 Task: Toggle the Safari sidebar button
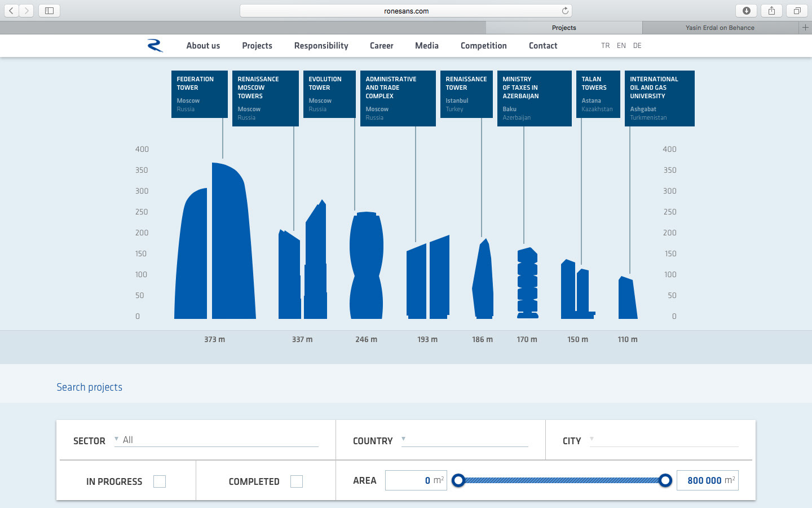[49, 11]
